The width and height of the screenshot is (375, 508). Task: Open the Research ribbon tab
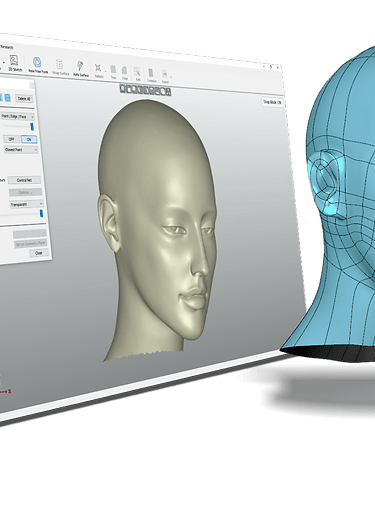point(7,47)
